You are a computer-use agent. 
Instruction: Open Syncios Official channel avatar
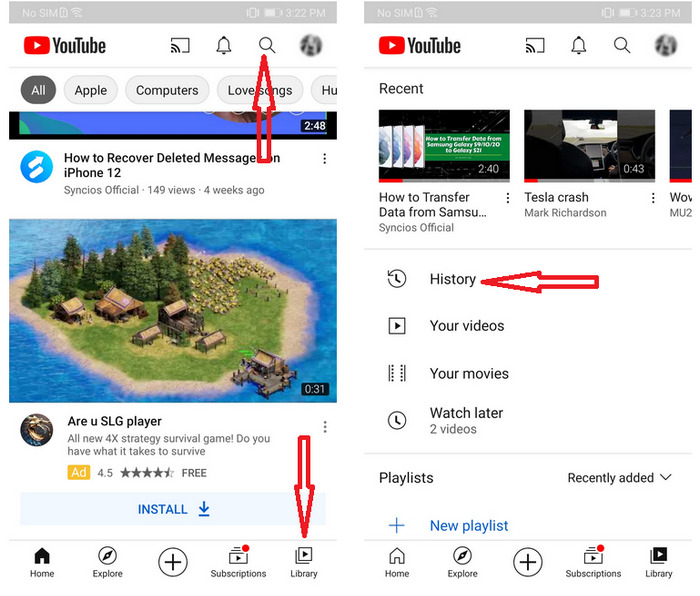click(x=37, y=167)
